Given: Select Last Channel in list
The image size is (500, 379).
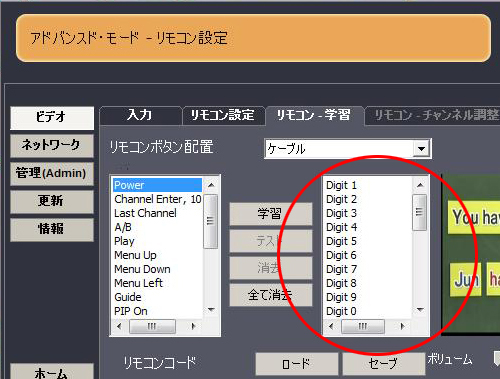Looking at the screenshot, I should point(158,213).
